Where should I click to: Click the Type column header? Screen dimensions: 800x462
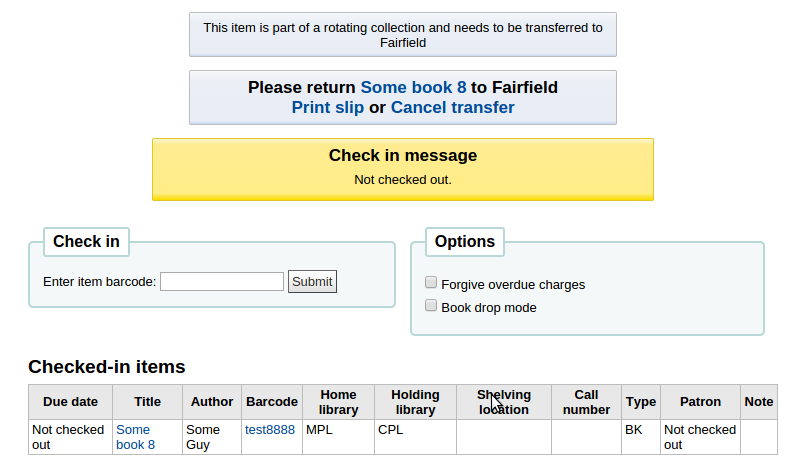click(641, 402)
